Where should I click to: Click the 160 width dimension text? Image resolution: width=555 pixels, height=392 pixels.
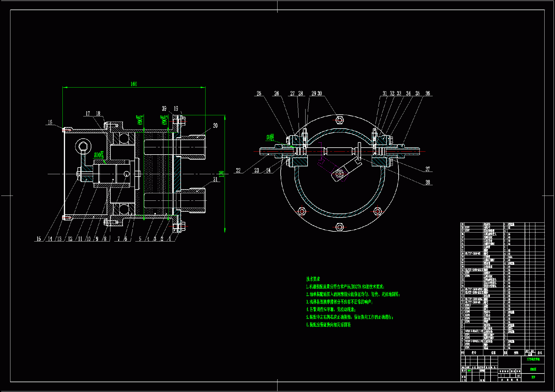pyautogui.click(x=134, y=84)
